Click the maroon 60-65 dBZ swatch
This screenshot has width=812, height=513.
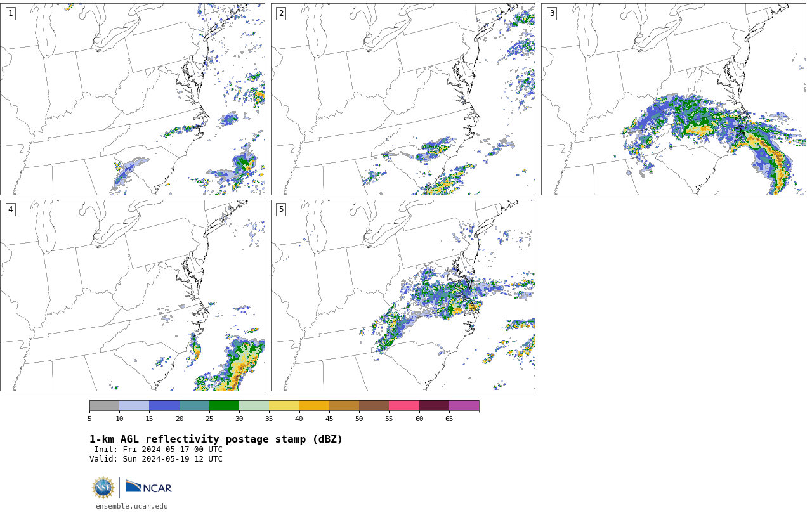click(x=434, y=406)
